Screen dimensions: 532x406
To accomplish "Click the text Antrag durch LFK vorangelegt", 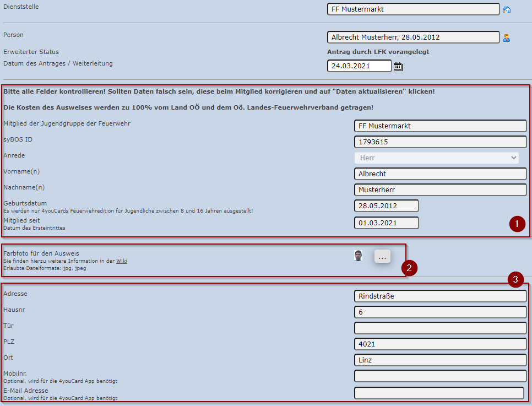I will click(x=378, y=52).
